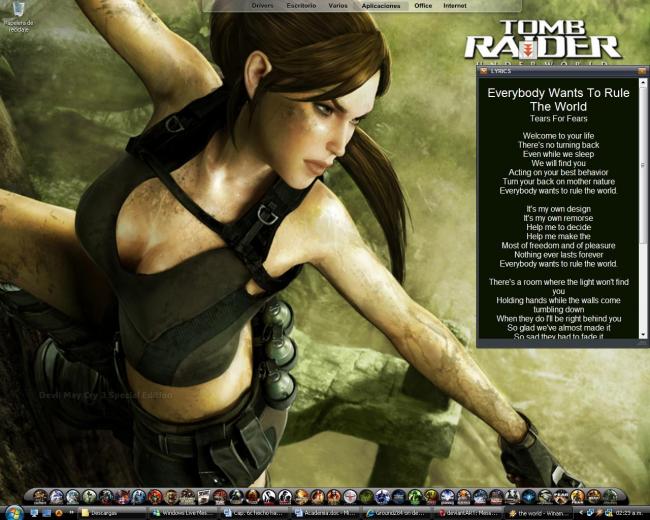This screenshot has height=520, width=650.
Task: Click the Switch Between Windows quick launch icon
Action: tap(46, 513)
